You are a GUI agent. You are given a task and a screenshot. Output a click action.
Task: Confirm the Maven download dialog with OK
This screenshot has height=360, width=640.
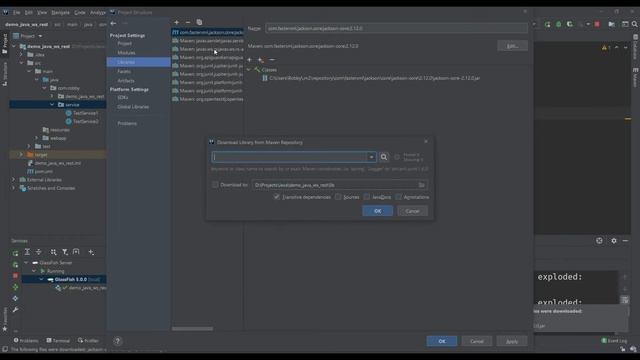[x=378, y=211]
